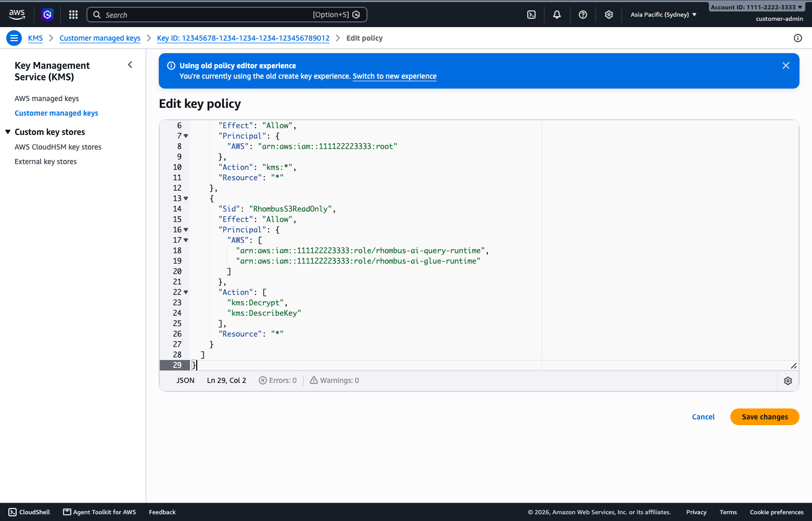Fold the code block at line 13
Image resolution: width=812 pixels, height=521 pixels.
(x=186, y=199)
